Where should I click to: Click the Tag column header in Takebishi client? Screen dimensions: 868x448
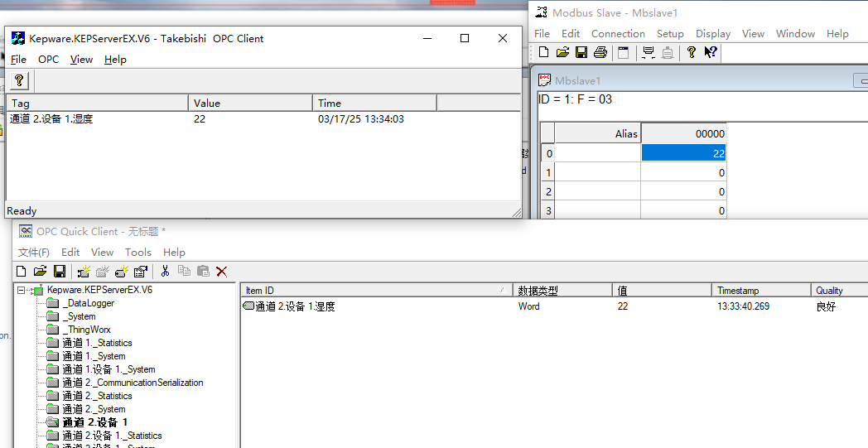pos(98,103)
